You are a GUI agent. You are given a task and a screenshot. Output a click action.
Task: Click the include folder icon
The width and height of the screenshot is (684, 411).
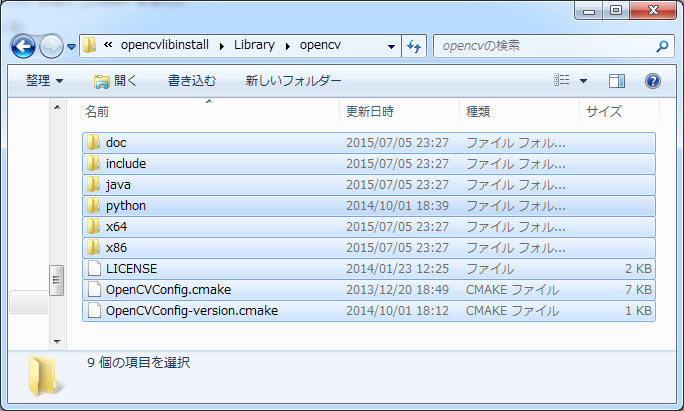click(x=93, y=163)
